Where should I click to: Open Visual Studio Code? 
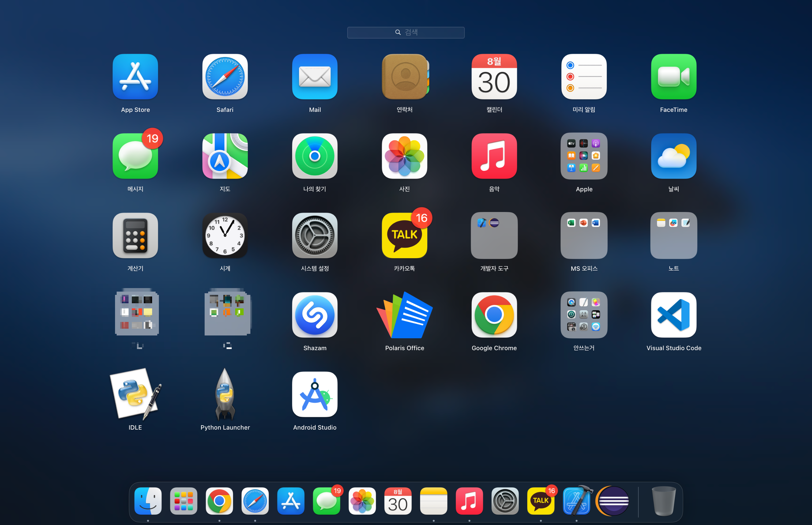(x=673, y=315)
